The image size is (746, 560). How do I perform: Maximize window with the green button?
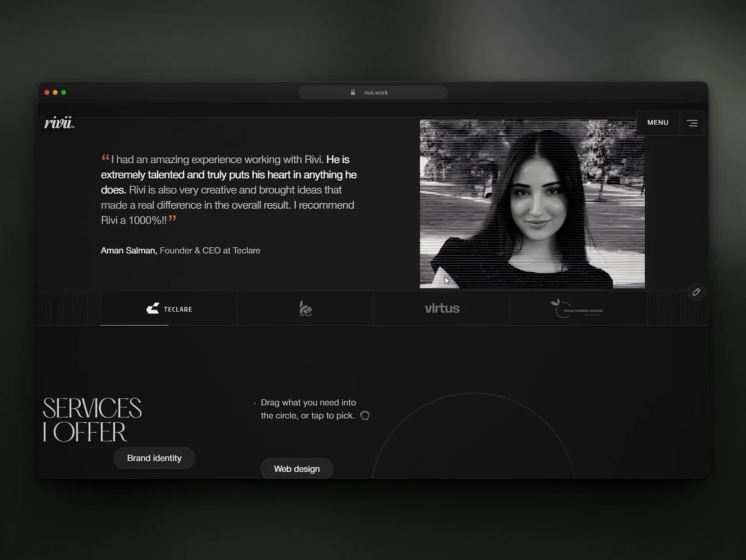pyautogui.click(x=63, y=92)
